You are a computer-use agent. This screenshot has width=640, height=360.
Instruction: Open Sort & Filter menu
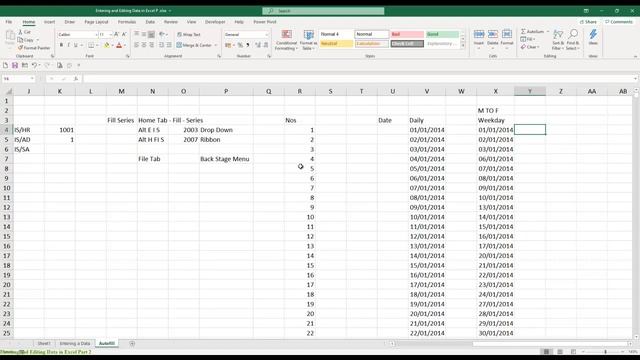point(558,40)
